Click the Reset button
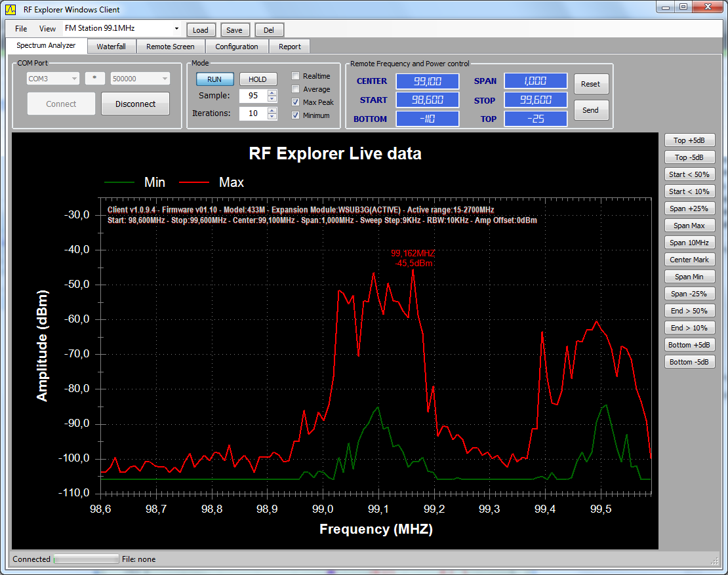The image size is (728, 575). (591, 84)
